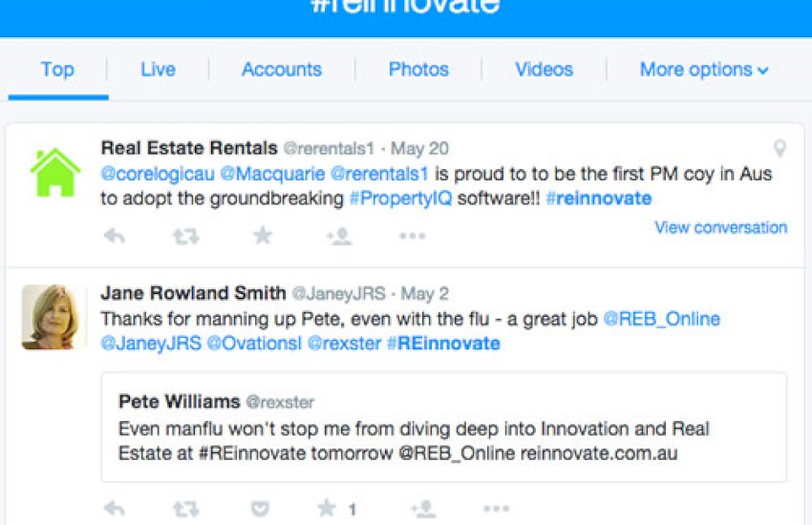Click the favorite count 1 on Jane's tweet
The height and width of the screenshot is (525, 812).
point(353,510)
